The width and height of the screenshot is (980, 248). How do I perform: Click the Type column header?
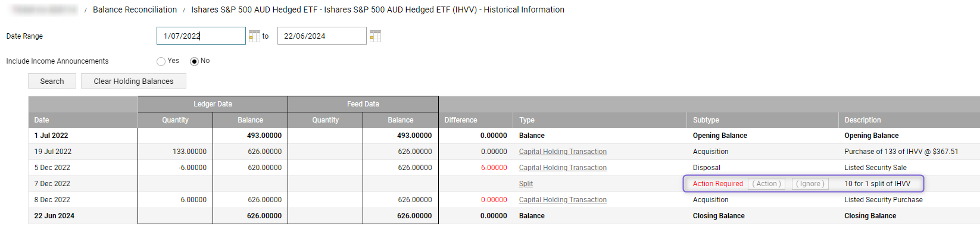(x=526, y=120)
